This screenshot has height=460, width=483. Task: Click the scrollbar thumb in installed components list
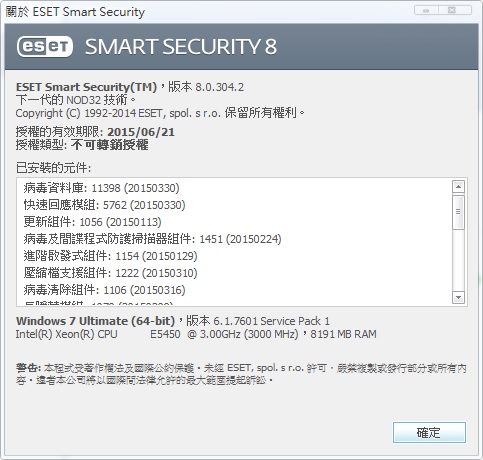tap(458, 212)
